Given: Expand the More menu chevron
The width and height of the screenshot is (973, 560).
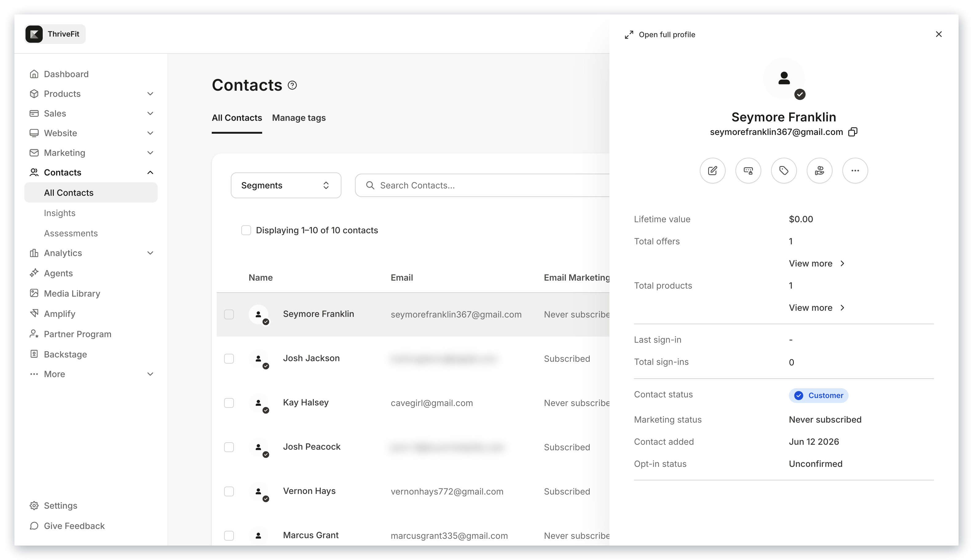Looking at the screenshot, I should click(150, 374).
